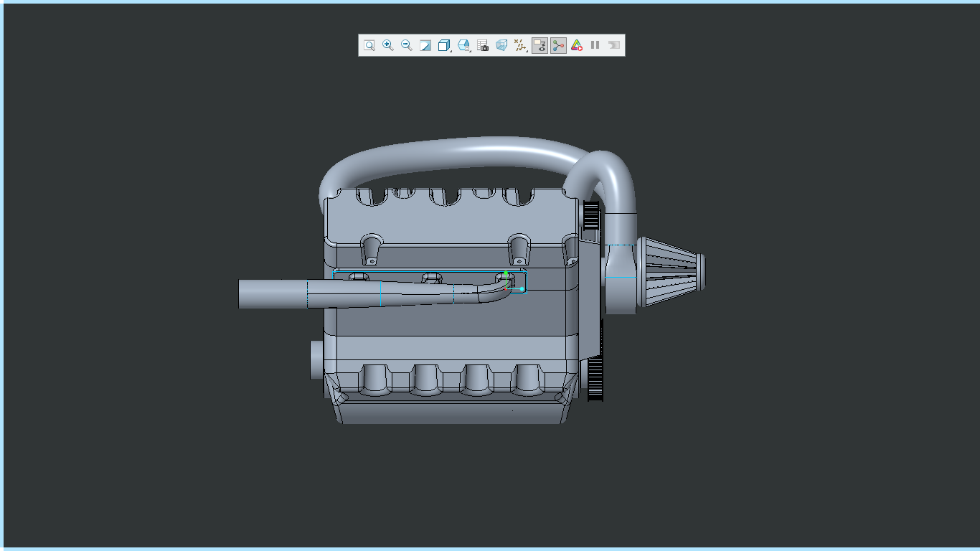Click the Zoom Out magnifier
Screen dimensions: 980x551
[x=406, y=45]
